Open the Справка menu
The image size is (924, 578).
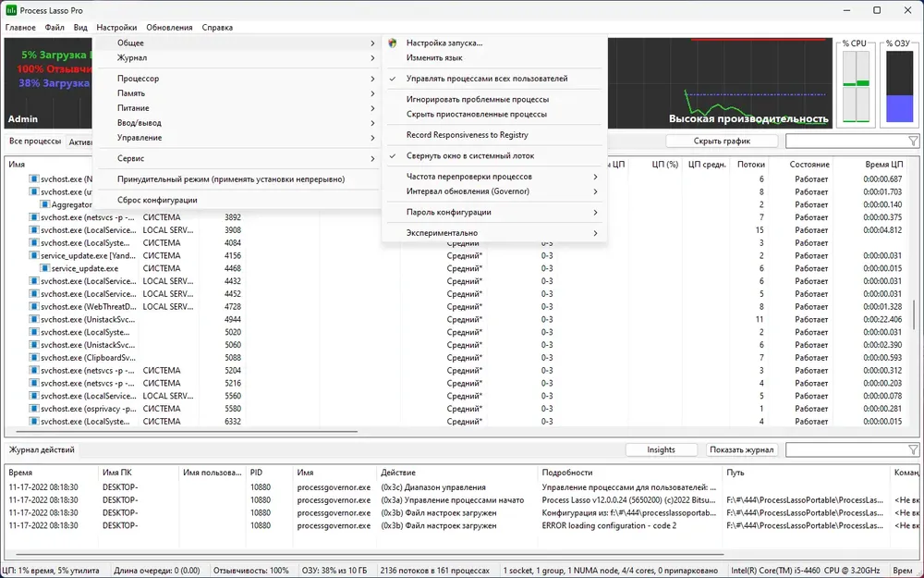click(x=217, y=28)
